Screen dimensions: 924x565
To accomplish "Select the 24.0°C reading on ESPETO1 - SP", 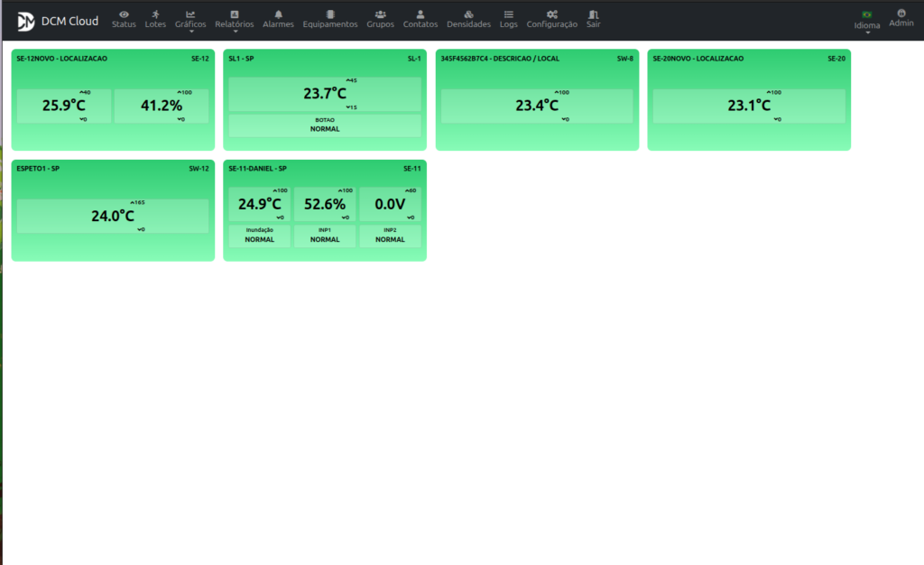I will coord(113,217).
